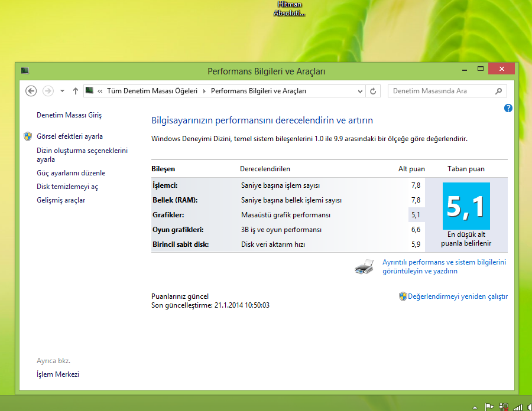Open the network signal tray icon
Image resolution: width=532 pixels, height=411 pixels.
518,407
